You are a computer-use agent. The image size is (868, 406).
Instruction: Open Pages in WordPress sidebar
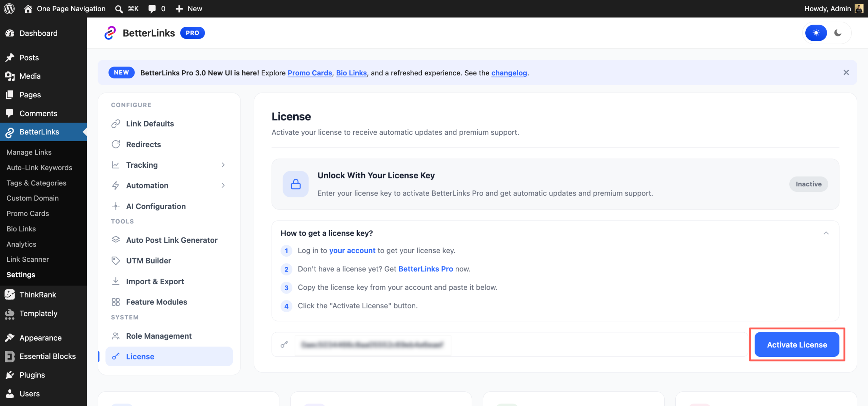pyautogui.click(x=43, y=95)
